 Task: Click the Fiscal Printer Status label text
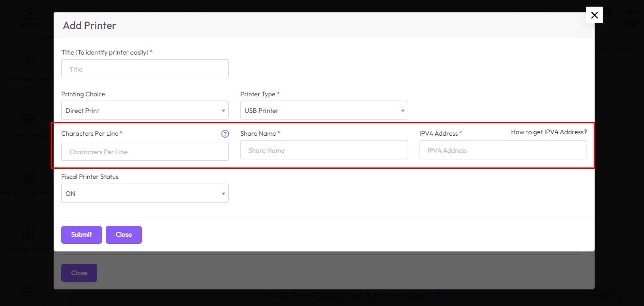[90, 176]
